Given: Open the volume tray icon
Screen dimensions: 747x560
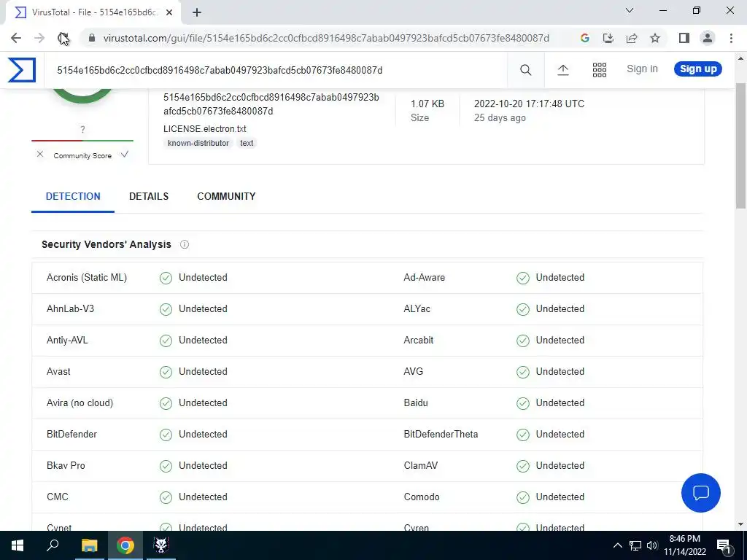Looking at the screenshot, I should point(652,545).
